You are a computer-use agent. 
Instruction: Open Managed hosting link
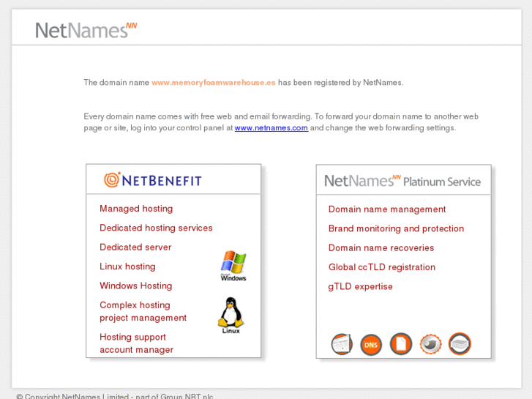coord(136,209)
